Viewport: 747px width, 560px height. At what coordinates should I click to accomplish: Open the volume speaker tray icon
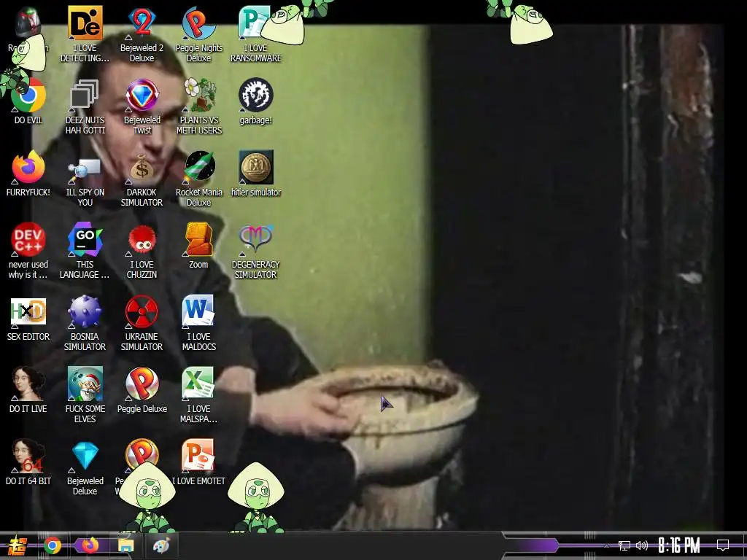(642, 545)
